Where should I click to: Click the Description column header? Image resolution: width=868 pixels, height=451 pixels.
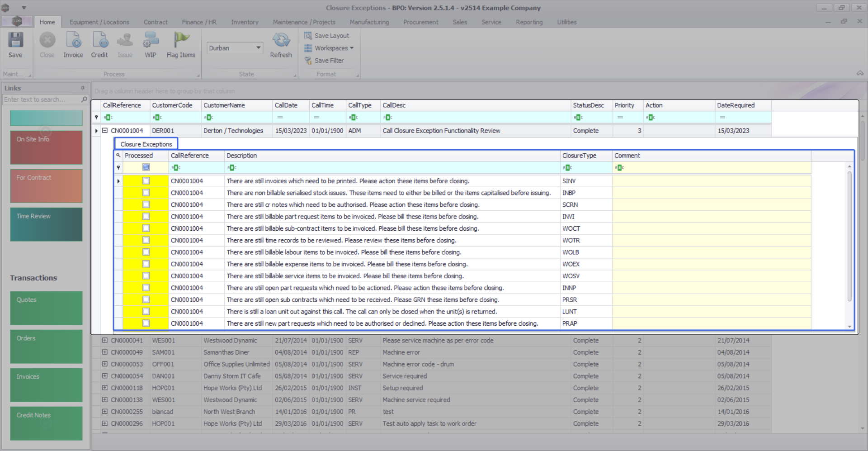point(392,156)
